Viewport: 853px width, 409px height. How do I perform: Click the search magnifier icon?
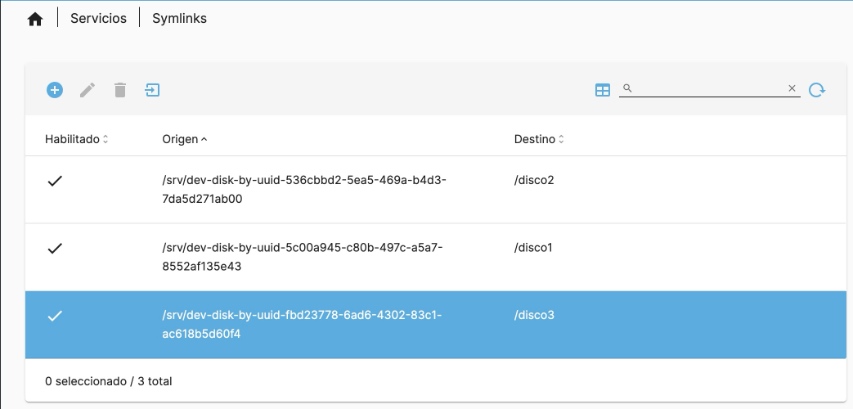[x=627, y=88]
